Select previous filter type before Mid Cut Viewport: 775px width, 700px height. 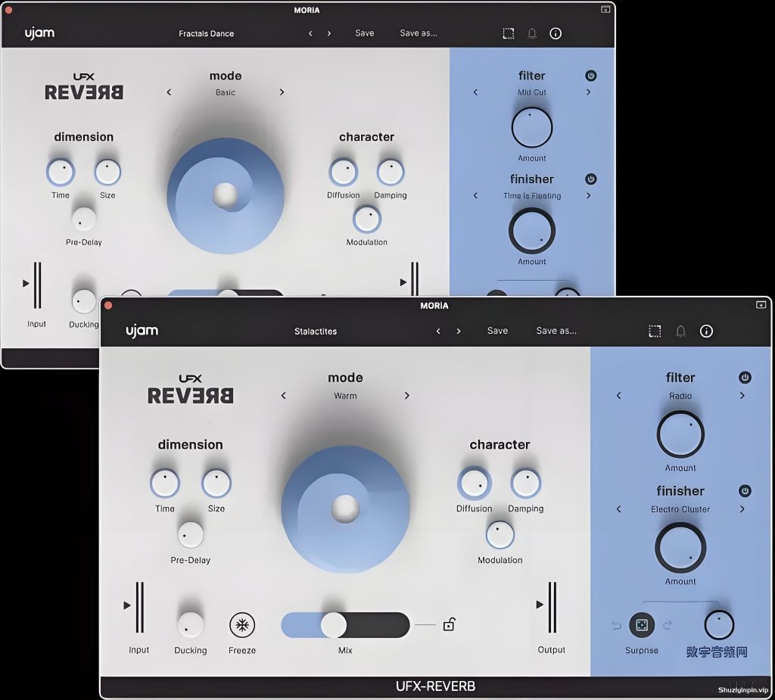[x=475, y=92]
